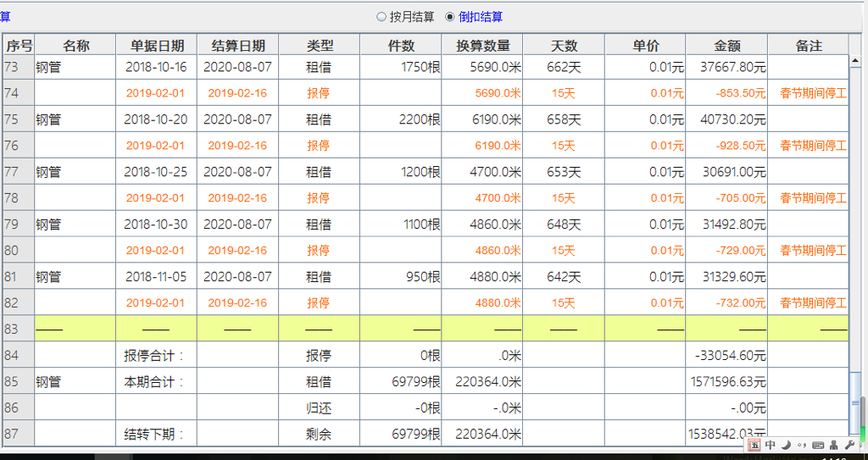Screen dimensions: 868x460
Task: Toggle the half-width moon icon in IME bar
Action: tap(787, 445)
